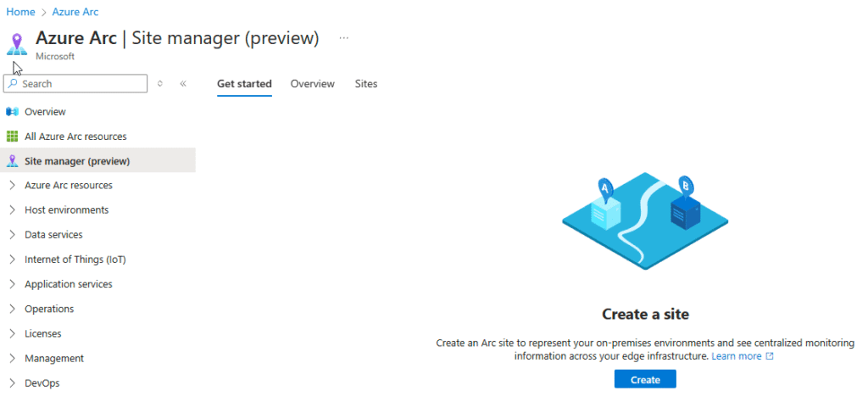Image resolution: width=868 pixels, height=402 pixels.
Task: Click the Azure Arc site manager header icon
Action: [x=17, y=44]
